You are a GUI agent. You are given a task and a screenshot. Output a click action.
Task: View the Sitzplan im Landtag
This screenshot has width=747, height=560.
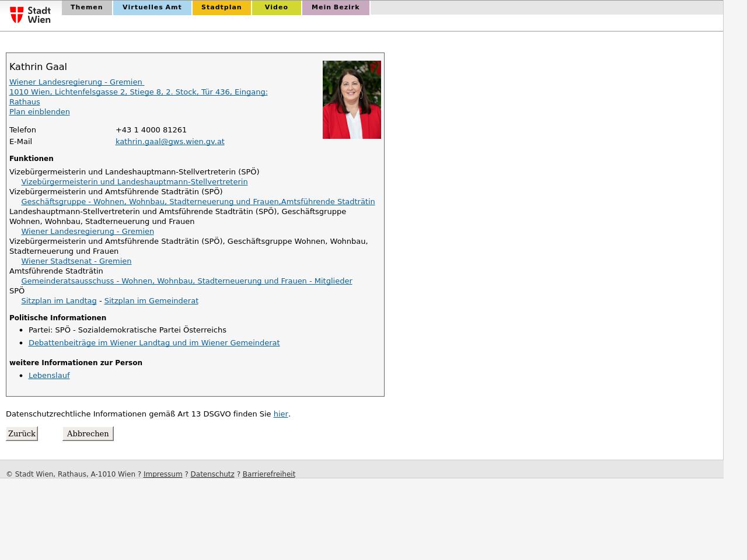58,301
